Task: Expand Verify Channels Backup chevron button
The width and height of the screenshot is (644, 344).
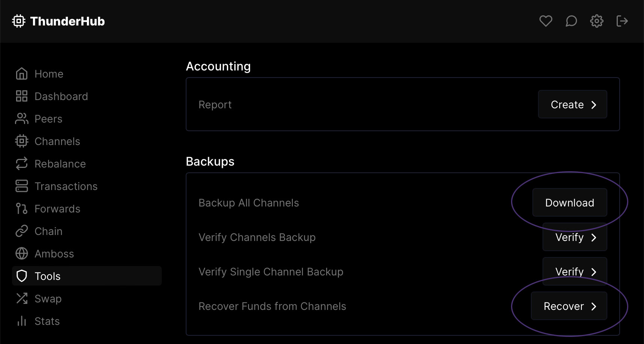Action: pyautogui.click(x=575, y=238)
